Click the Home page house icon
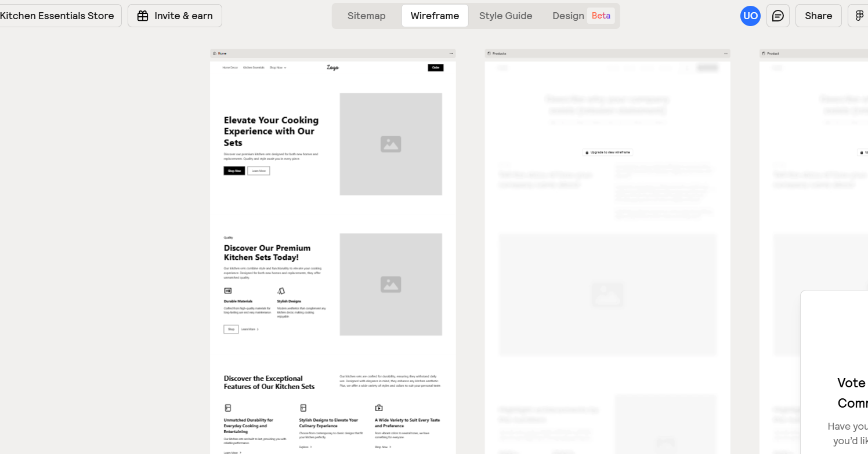Image resolution: width=868 pixels, height=454 pixels. (x=215, y=53)
